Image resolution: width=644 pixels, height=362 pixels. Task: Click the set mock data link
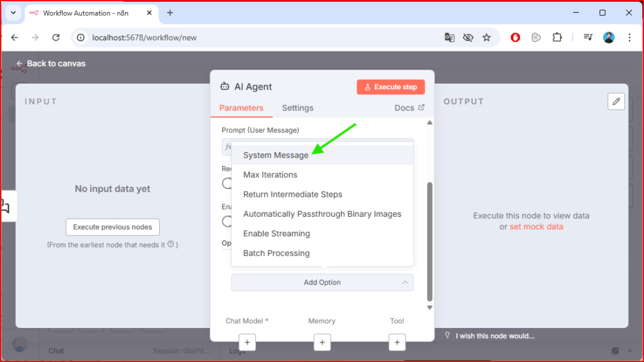(536, 227)
